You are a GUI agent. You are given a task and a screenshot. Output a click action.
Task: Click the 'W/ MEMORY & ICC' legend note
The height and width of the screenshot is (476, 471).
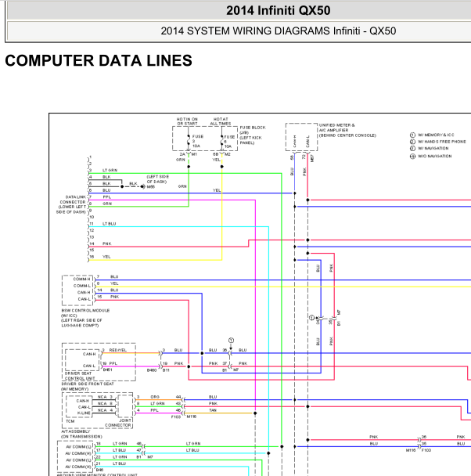point(436,135)
